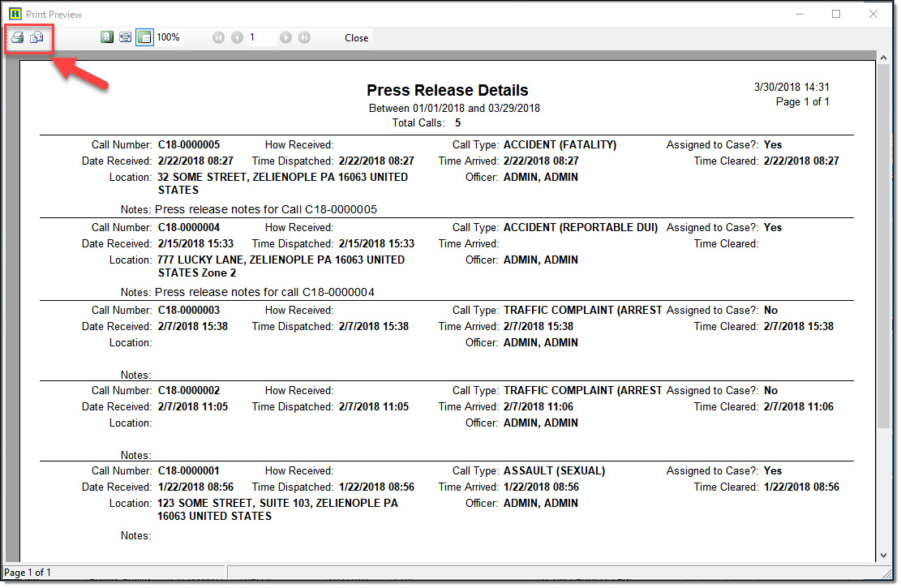The width and height of the screenshot is (901, 588).
Task: Click the 100% zoom level field
Action: 169,37
